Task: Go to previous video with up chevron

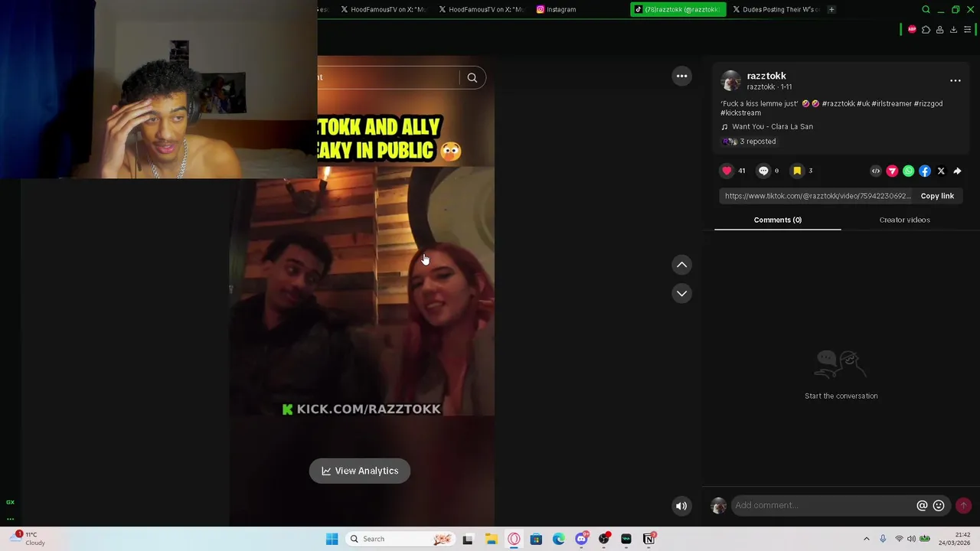Action: (681, 265)
